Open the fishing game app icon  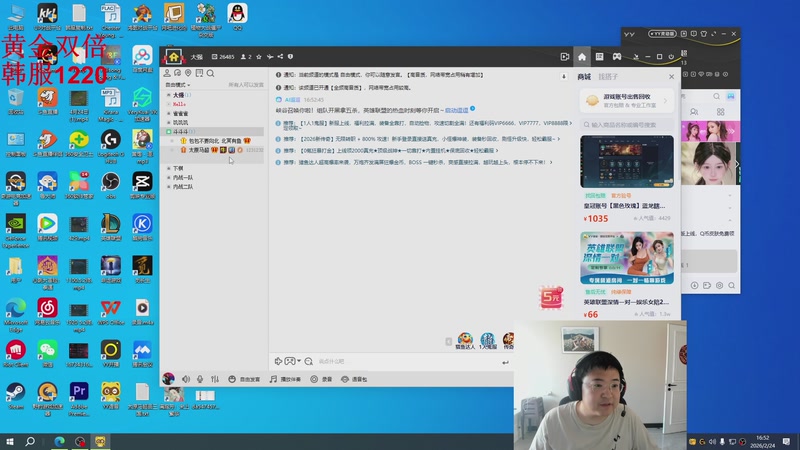[465, 340]
